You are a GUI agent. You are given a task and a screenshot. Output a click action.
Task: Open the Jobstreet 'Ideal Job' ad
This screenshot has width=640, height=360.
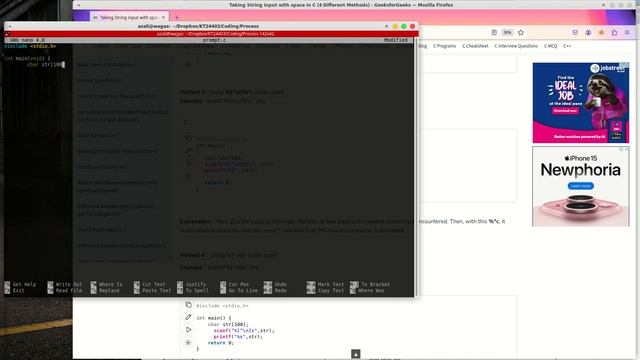coord(581,102)
